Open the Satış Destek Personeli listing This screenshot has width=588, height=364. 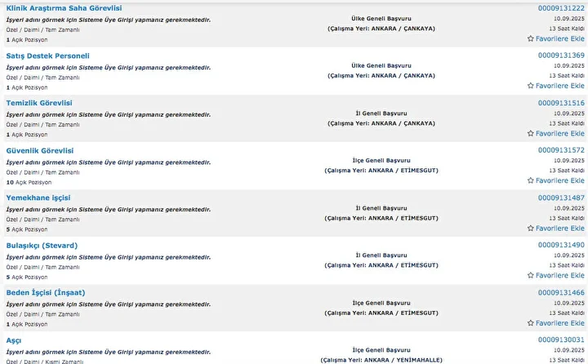pos(47,55)
